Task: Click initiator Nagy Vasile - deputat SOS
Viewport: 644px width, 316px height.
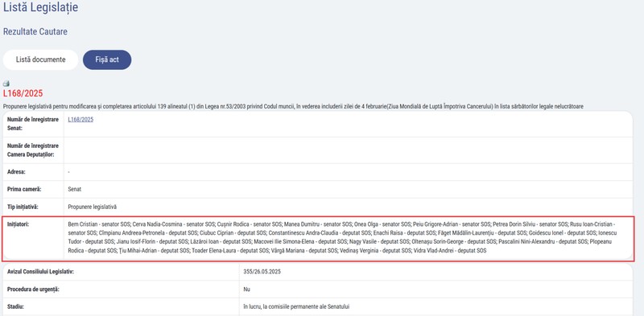Action: 379,242
